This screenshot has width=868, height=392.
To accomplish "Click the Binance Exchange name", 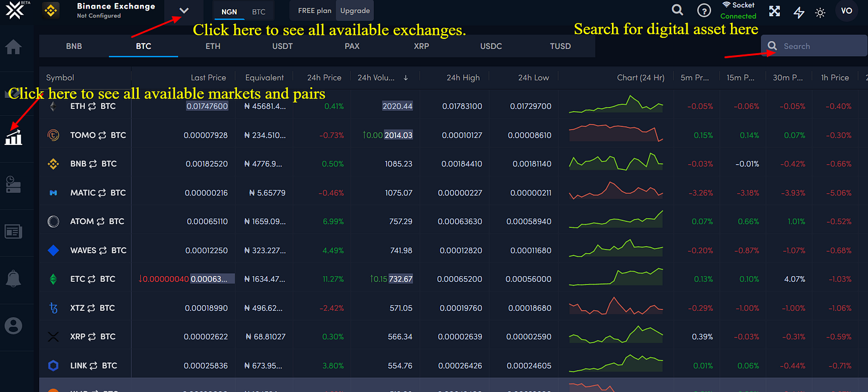I will 116,6.
